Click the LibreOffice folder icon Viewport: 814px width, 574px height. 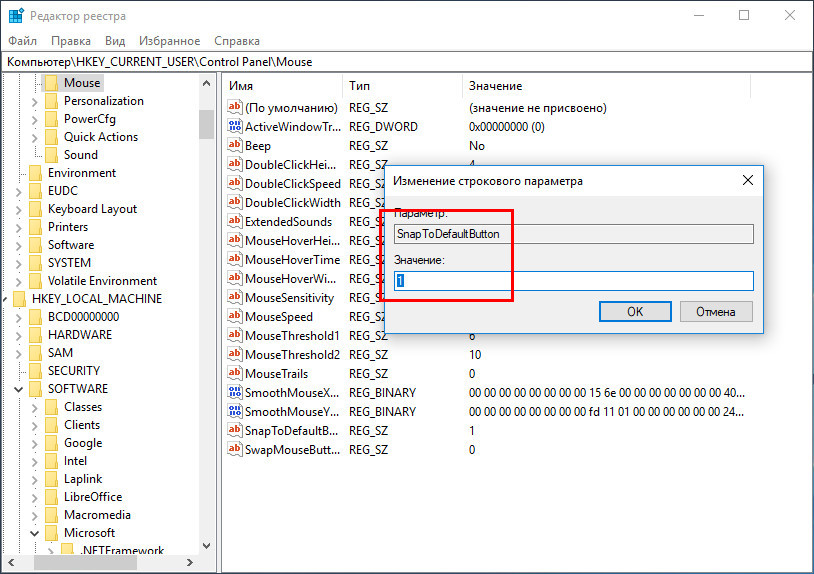tap(51, 497)
